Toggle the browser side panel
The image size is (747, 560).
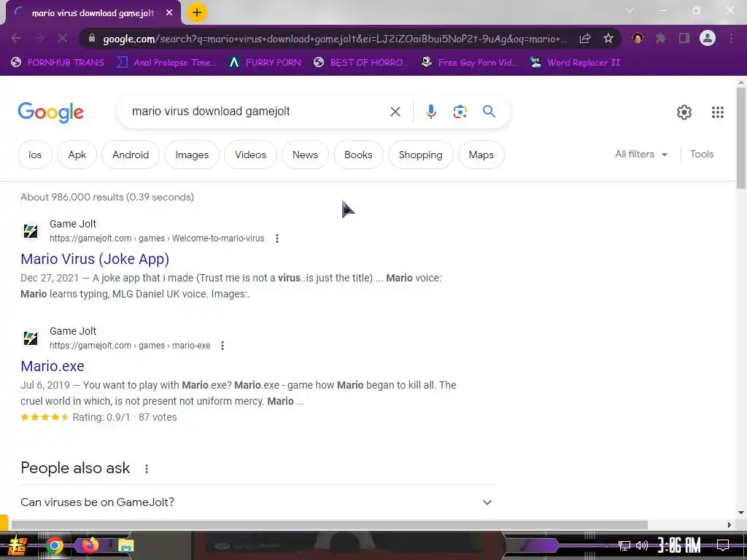pyautogui.click(x=684, y=38)
